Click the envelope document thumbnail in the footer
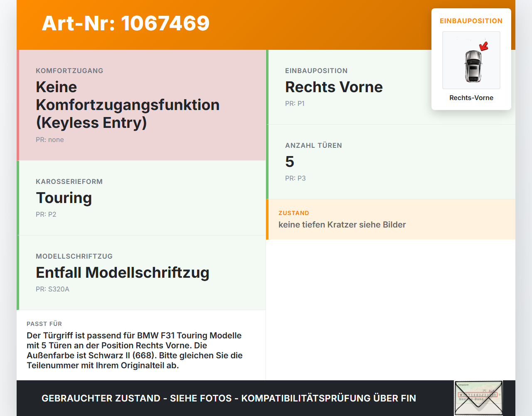Viewport: 532px width, 416px height. coord(478,398)
